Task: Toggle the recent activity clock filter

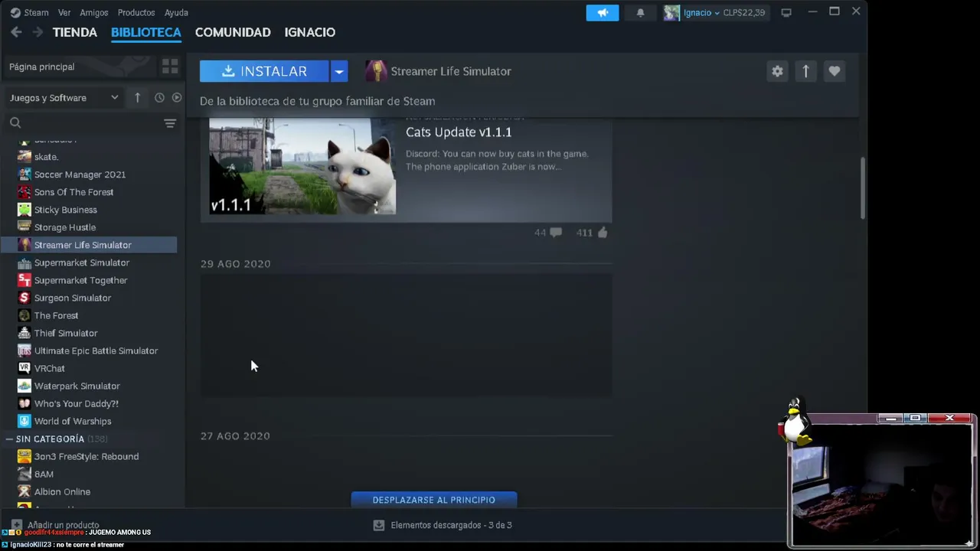Action: pos(159,97)
